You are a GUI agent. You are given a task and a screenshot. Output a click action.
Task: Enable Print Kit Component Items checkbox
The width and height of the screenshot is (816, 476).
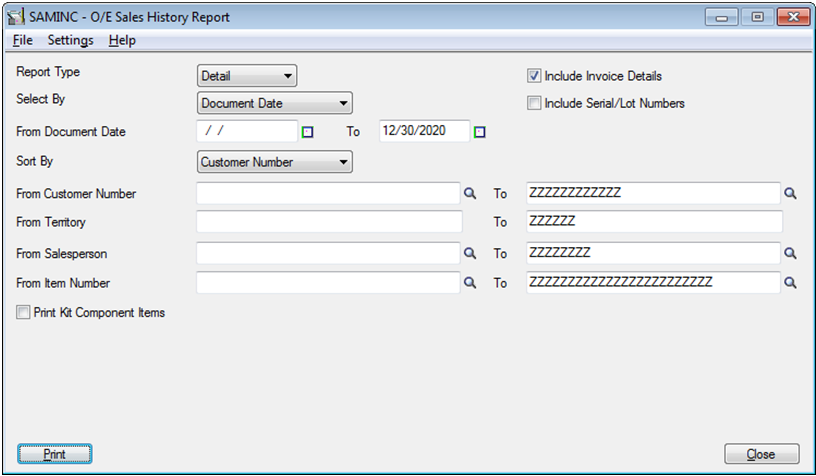pos(23,312)
